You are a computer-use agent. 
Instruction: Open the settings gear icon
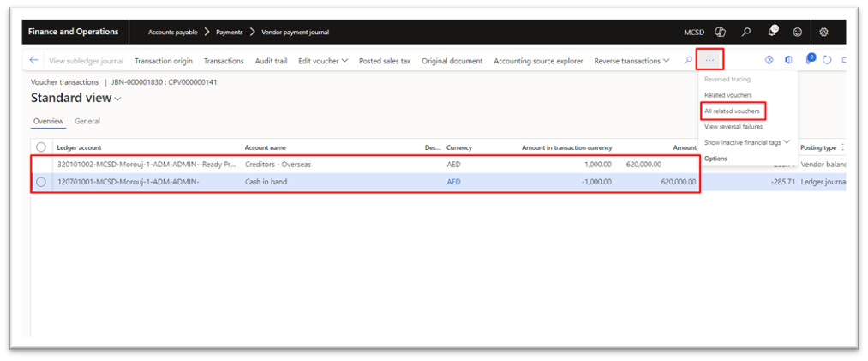point(823,32)
